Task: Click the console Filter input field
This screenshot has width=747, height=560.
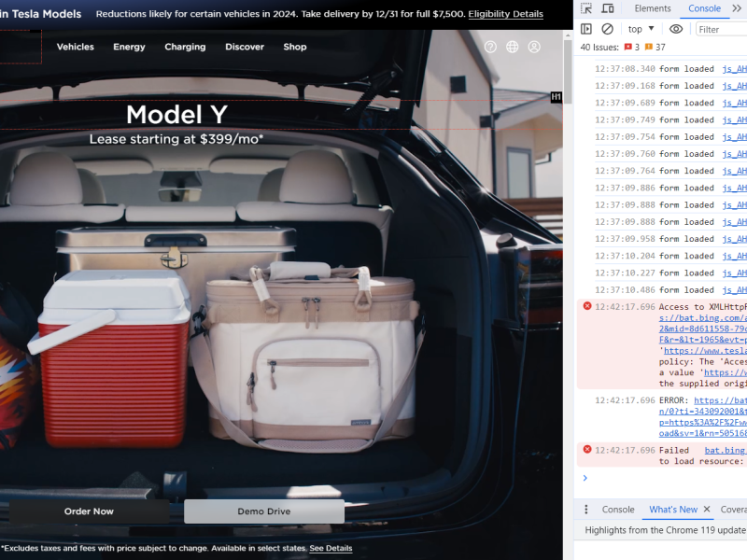Action: [x=722, y=29]
